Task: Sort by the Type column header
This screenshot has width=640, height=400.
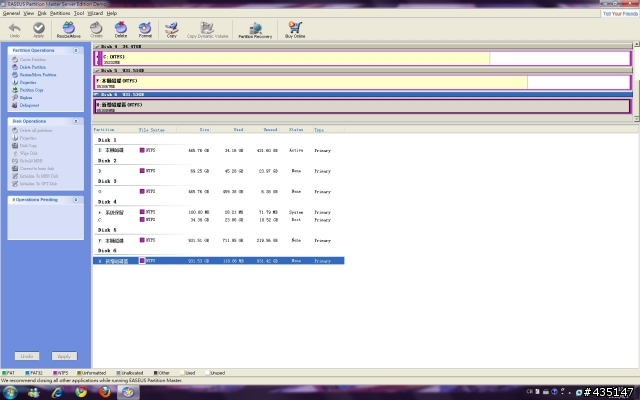Action: pos(329,130)
